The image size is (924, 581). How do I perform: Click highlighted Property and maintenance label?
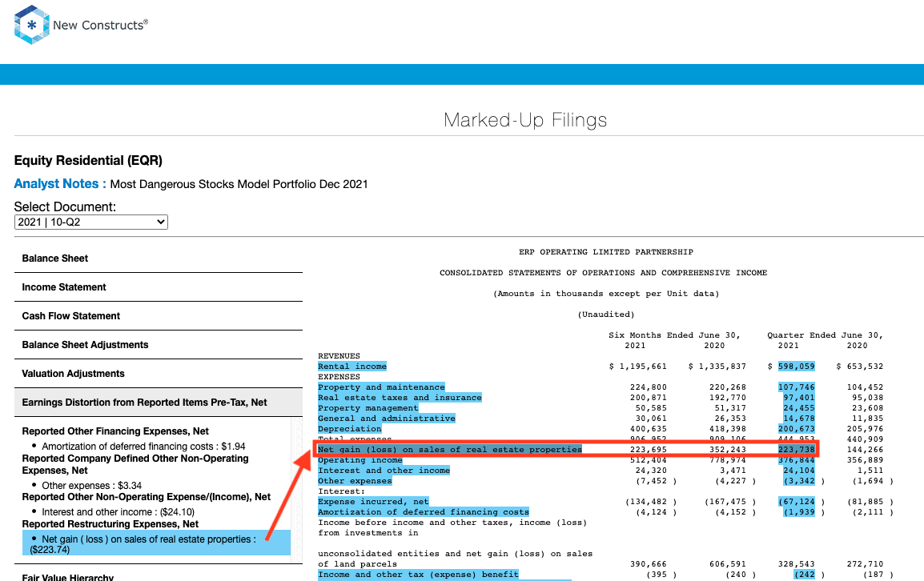point(381,387)
